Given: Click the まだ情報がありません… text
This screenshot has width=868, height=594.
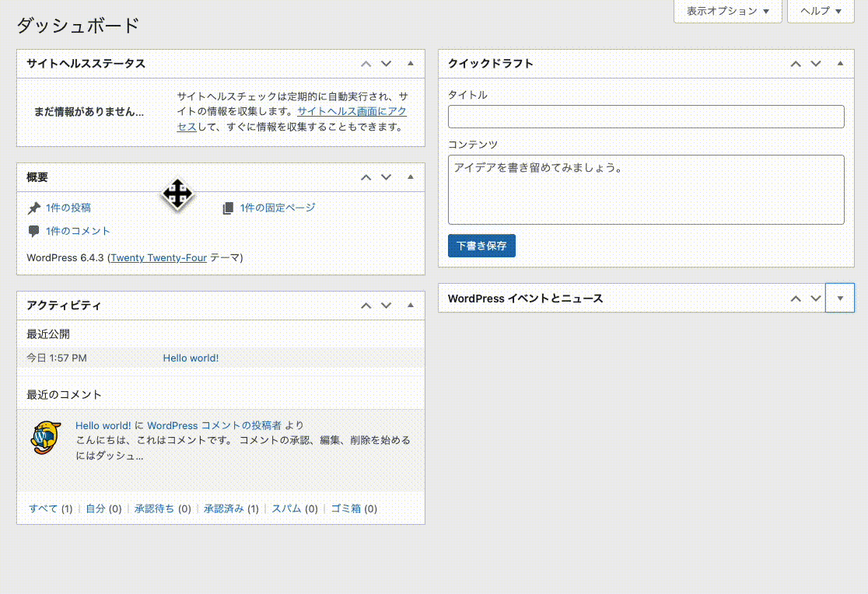Looking at the screenshot, I should (89, 112).
